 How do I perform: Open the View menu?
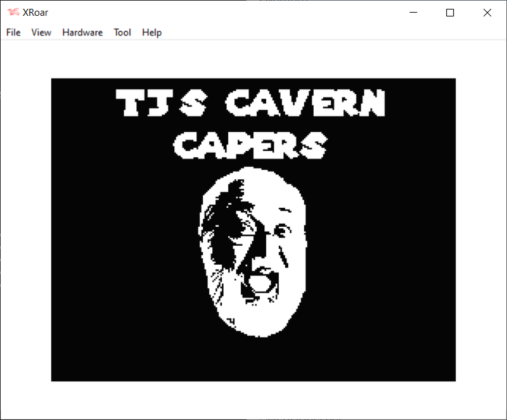pyautogui.click(x=41, y=32)
